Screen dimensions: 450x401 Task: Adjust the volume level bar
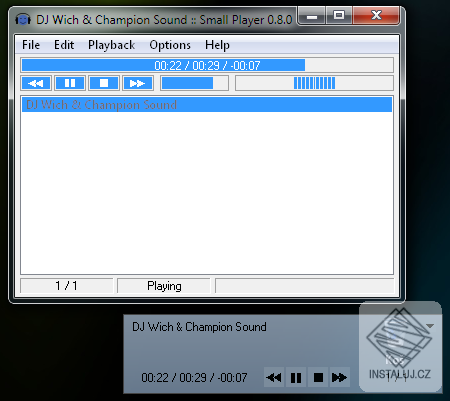(195, 83)
